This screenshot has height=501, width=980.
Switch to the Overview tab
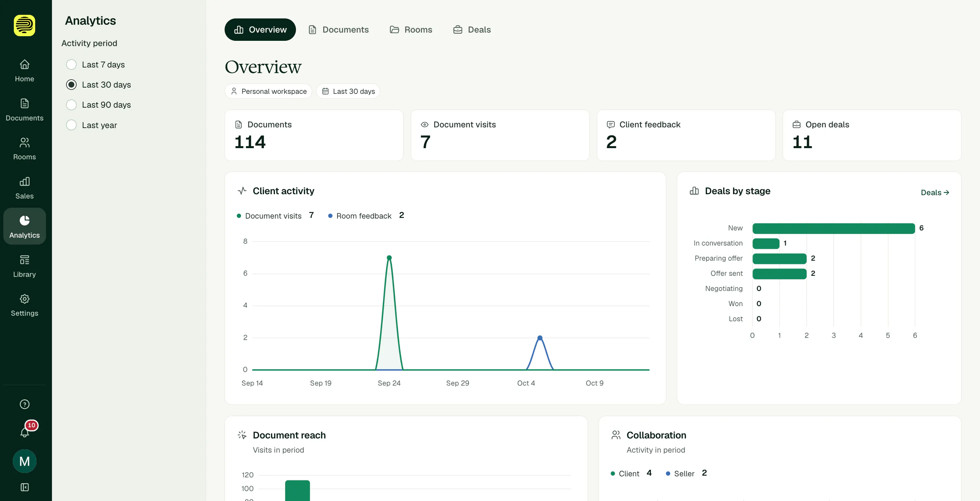pos(260,30)
